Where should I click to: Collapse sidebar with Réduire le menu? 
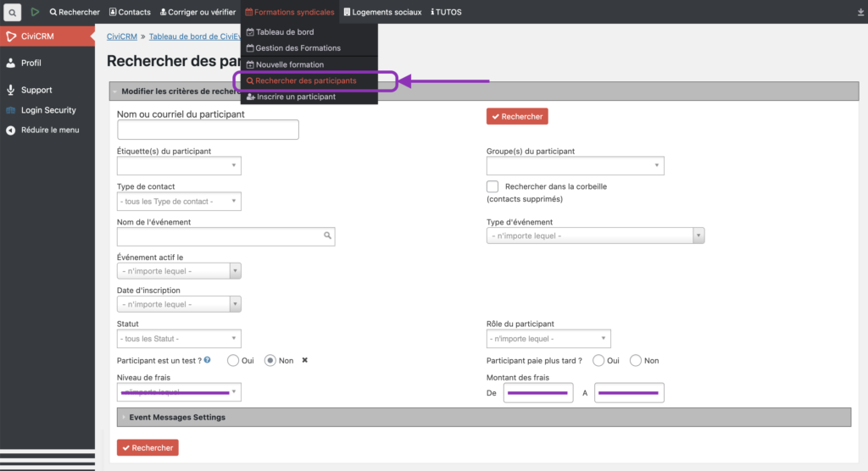[50, 130]
